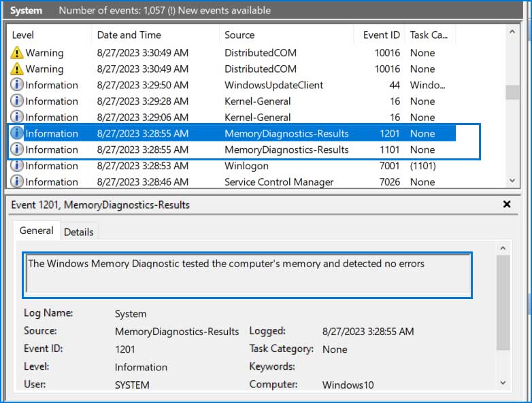The height and width of the screenshot is (403, 532).
Task: Click Event ID 7001 cell
Action: tap(390, 166)
